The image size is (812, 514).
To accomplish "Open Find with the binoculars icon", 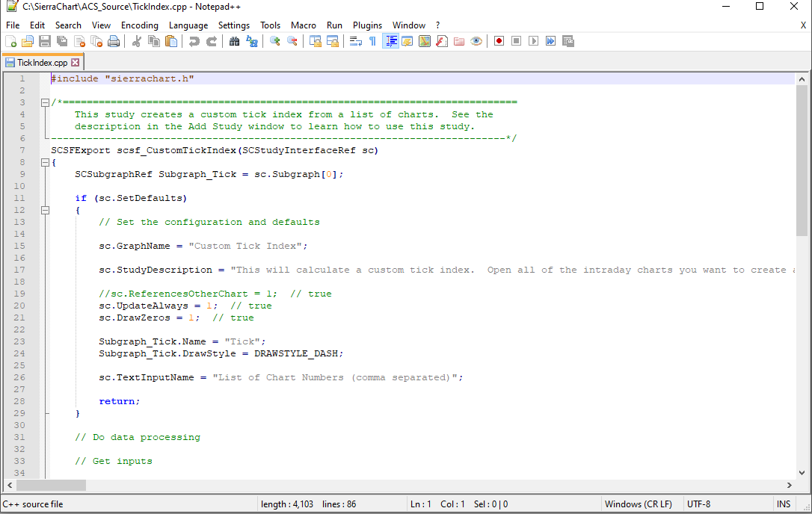I will point(235,41).
